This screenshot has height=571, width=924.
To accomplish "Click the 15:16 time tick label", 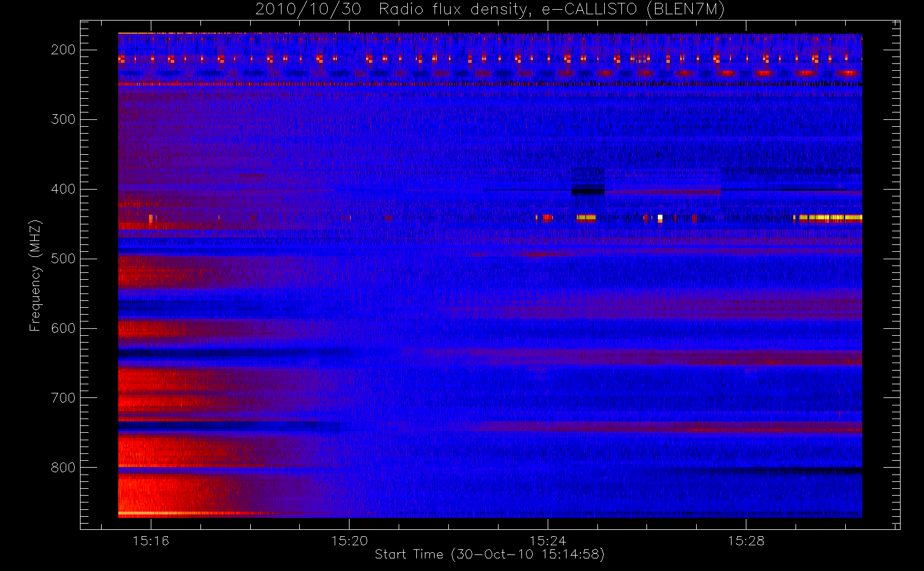I will (x=151, y=541).
